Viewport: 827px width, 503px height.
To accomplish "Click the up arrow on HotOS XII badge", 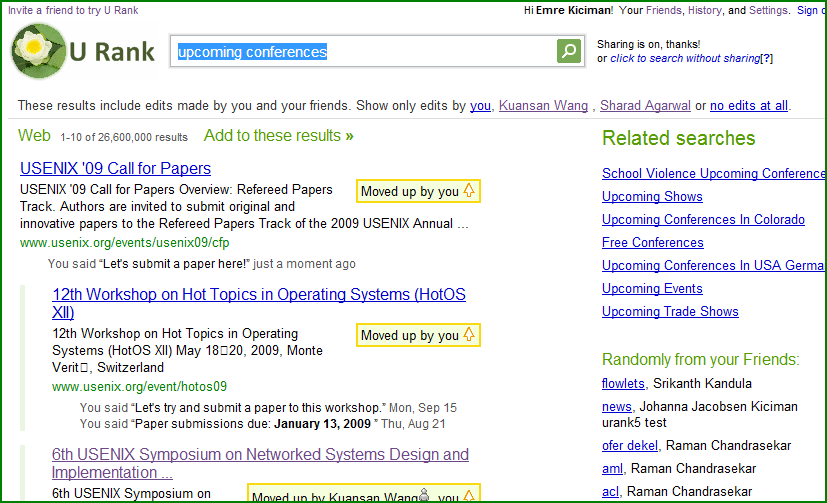I will [469, 335].
